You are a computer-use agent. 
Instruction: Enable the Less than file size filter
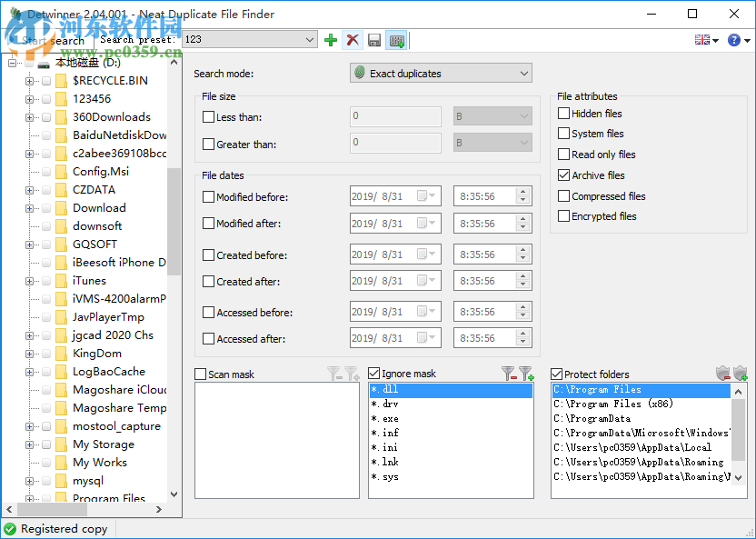[208, 117]
